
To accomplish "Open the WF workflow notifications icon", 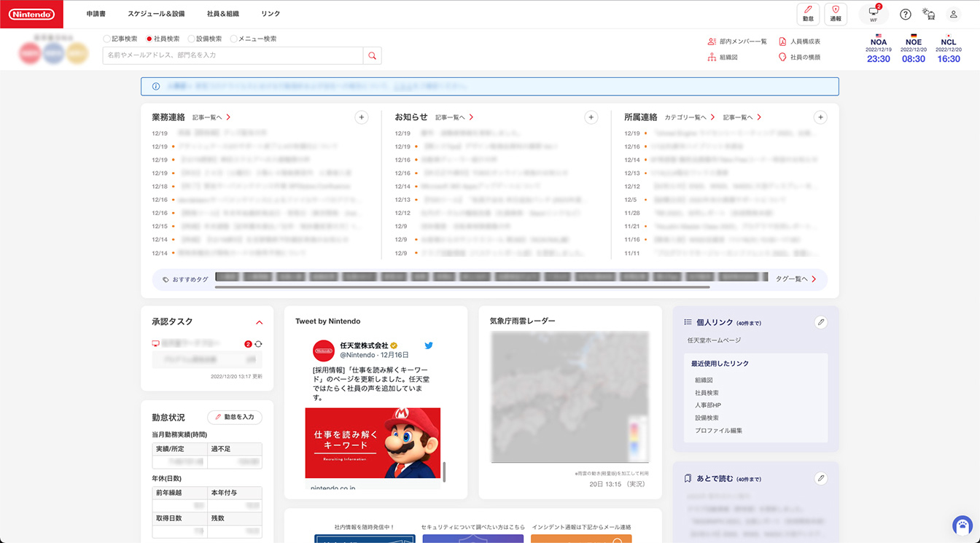I will click(x=874, y=14).
